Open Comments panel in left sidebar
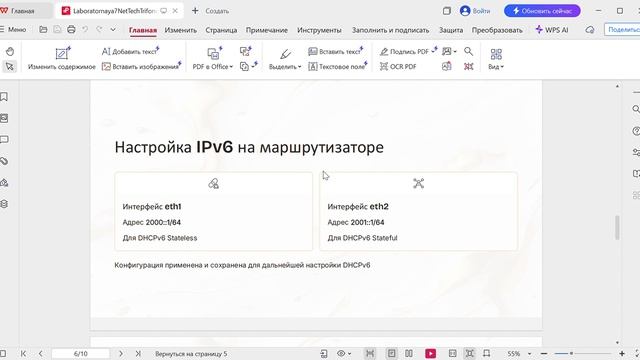This screenshot has height=360, width=640. pos(4,140)
